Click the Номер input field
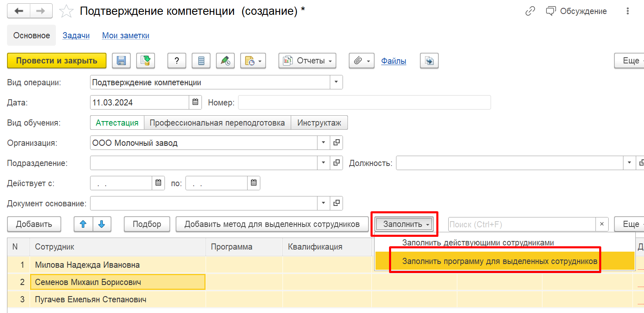This screenshot has width=644, height=313. pyautogui.click(x=364, y=103)
